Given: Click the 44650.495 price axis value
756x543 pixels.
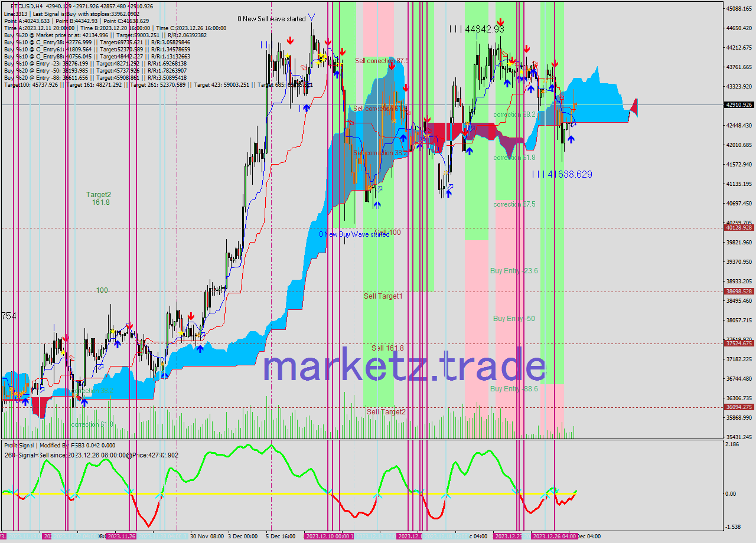Looking at the screenshot, I should [739, 28].
